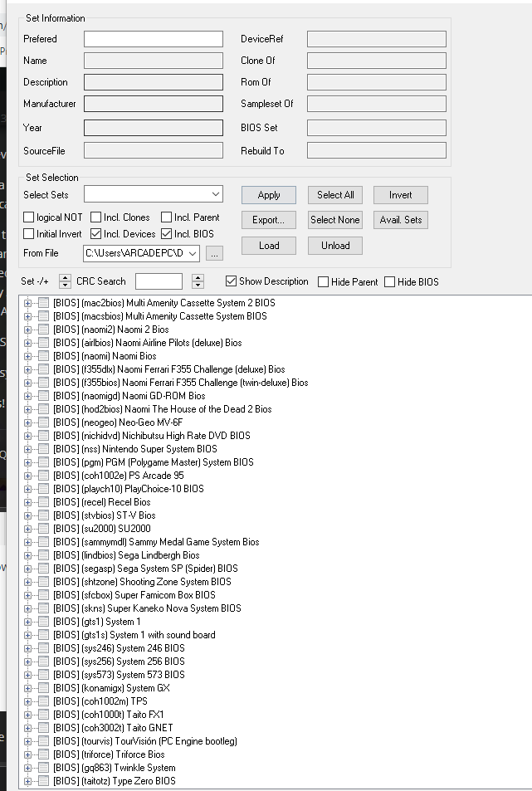532x791 pixels.
Task: Click the segasp set list icon
Action: (x=43, y=569)
